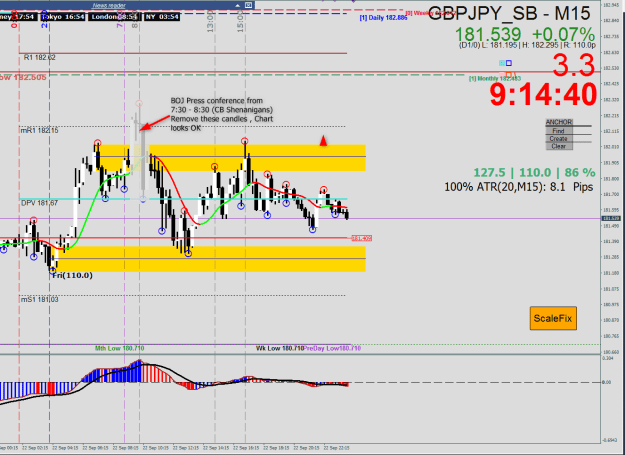The width and height of the screenshot is (625, 455).
Task: Open the News reader link
Action: click(x=109, y=5)
